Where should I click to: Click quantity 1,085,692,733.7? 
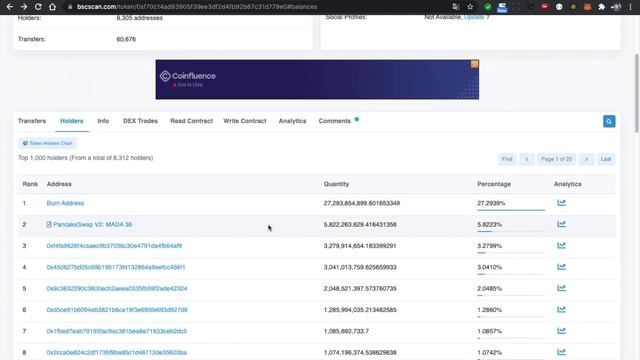coord(346,331)
